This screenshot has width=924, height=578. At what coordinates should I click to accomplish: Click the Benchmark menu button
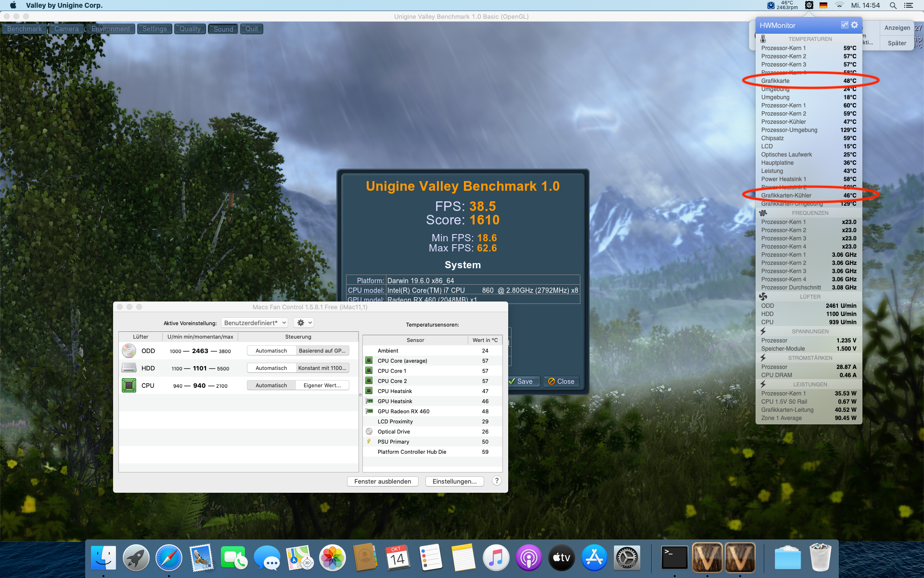pos(25,29)
